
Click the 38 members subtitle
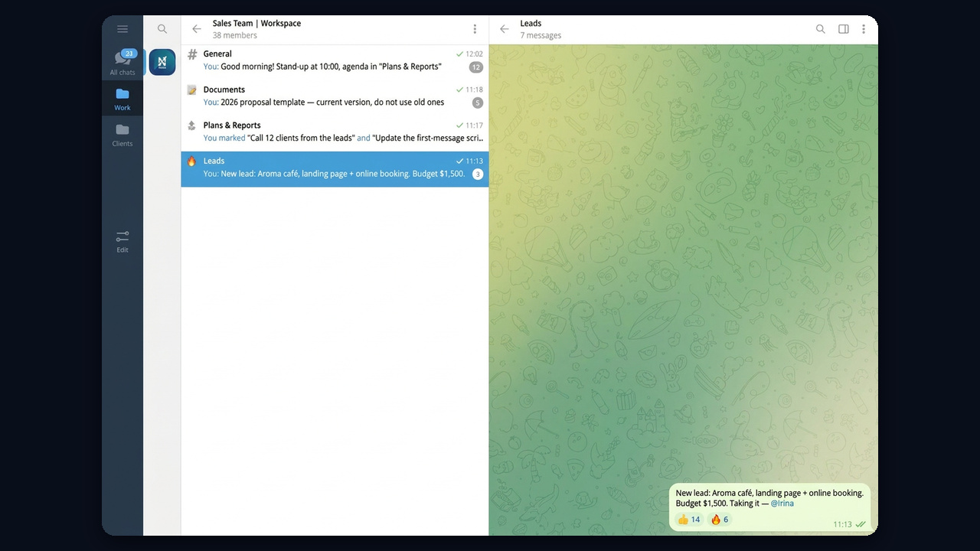click(235, 35)
